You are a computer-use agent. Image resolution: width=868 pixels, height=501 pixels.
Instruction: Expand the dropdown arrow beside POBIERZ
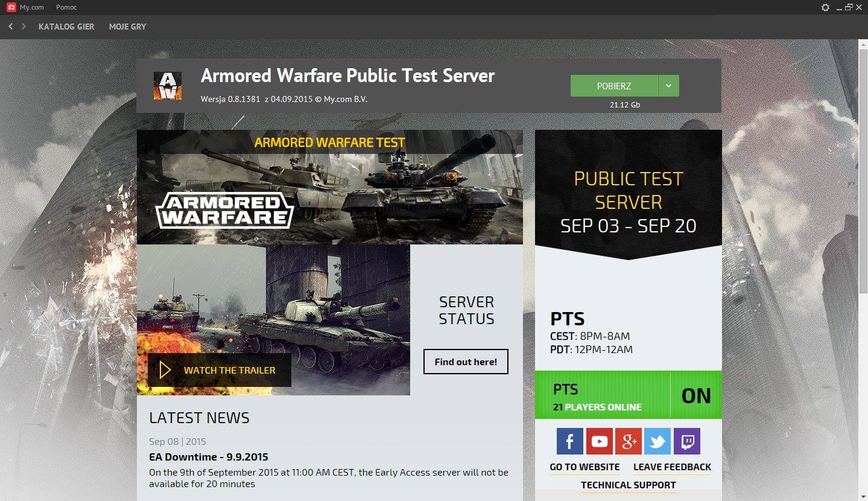point(668,86)
